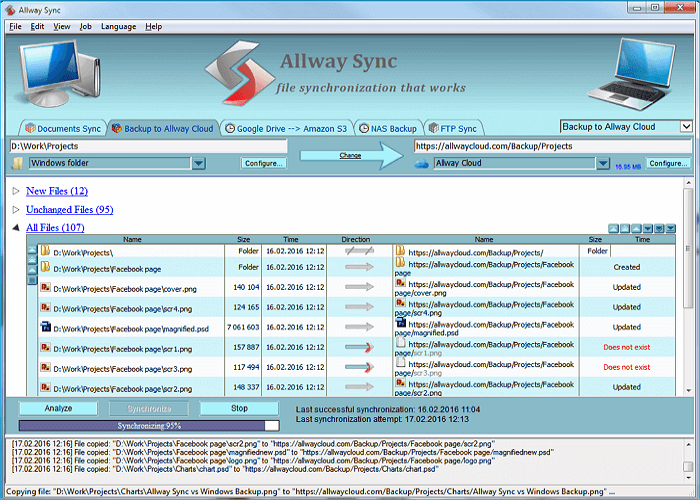This screenshot has width=700, height=500.
Task: Click the big sync direction arrow labeled Change
Action: (x=350, y=155)
